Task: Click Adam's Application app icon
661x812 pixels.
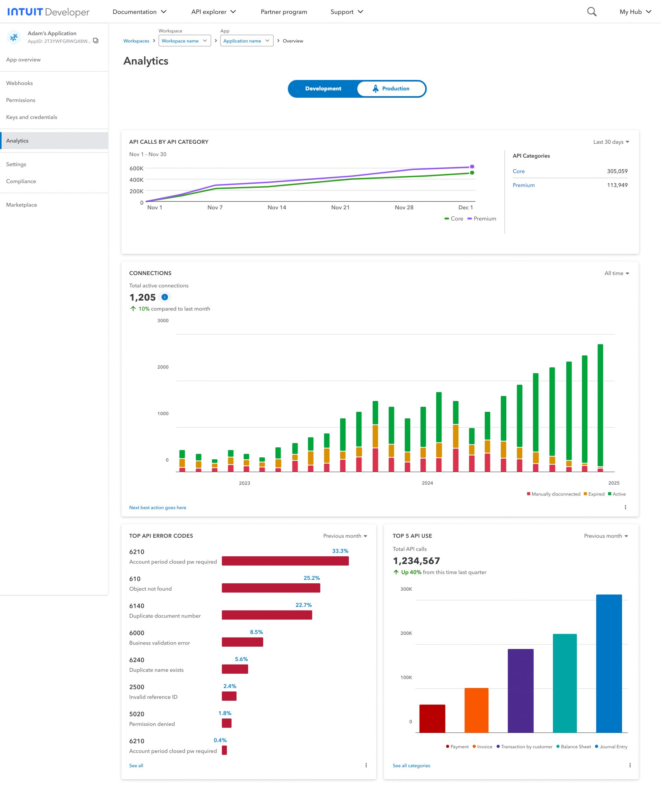Action: coord(14,37)
